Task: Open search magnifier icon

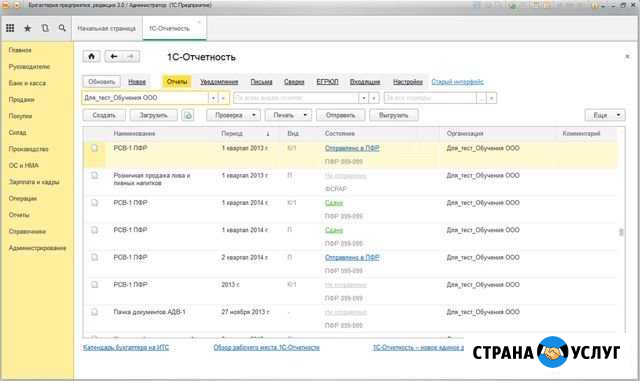Action: point(62,28)
